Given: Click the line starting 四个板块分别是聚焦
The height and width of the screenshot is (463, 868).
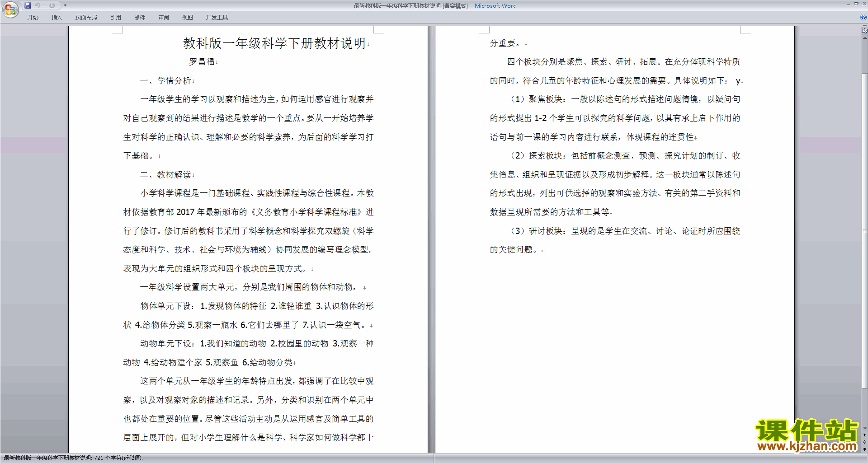Looking at the screenshot, I should (x=623, y=62).
